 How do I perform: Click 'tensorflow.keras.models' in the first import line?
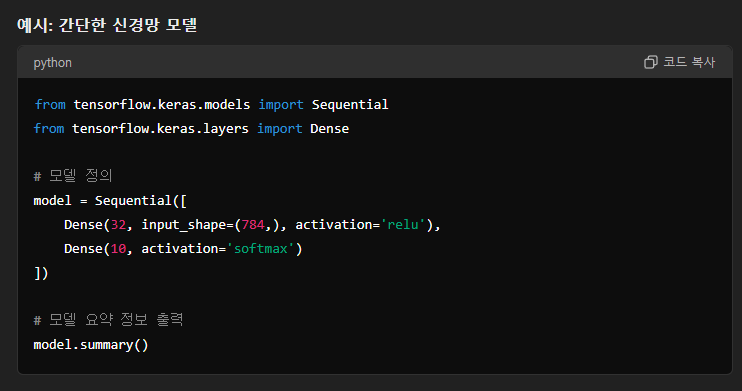point(162,104)
